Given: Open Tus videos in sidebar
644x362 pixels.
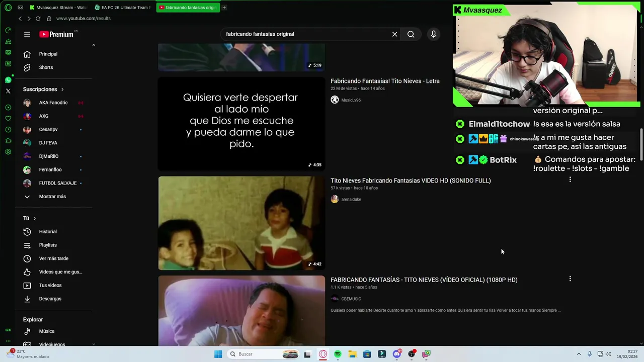Looking at the screenshot, I should point(50,285).
